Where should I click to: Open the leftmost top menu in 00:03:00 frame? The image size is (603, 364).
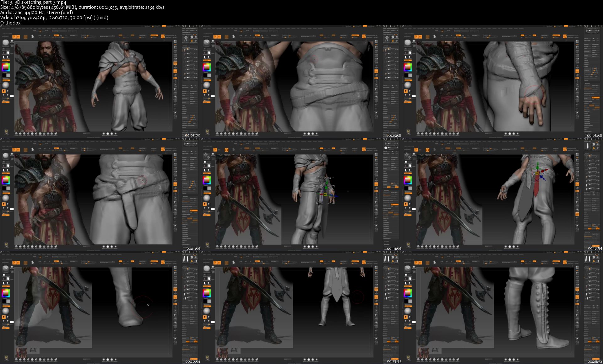click(3, 28)
